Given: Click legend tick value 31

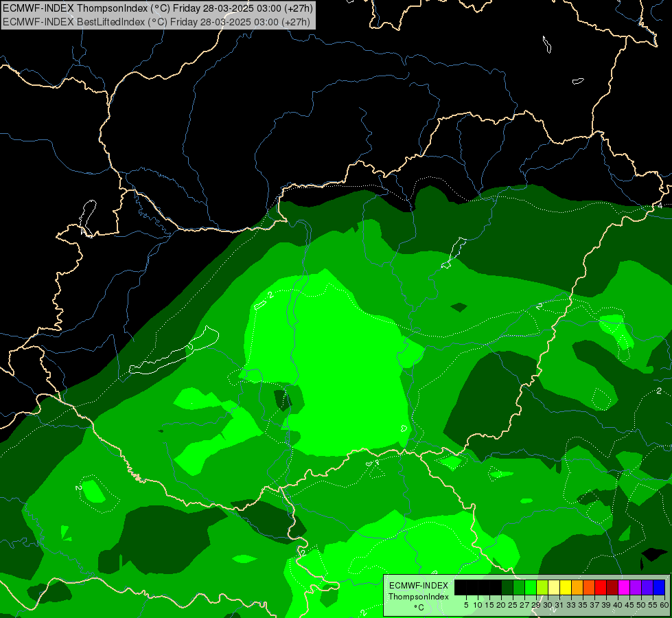Looking at the screenshot, I should [x=559, y=605].
